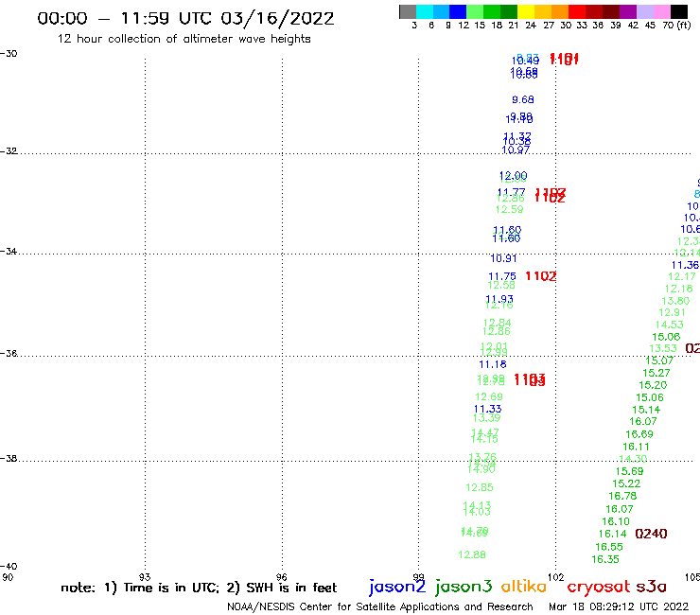Click the wave height value 9.68

point(523,99)
